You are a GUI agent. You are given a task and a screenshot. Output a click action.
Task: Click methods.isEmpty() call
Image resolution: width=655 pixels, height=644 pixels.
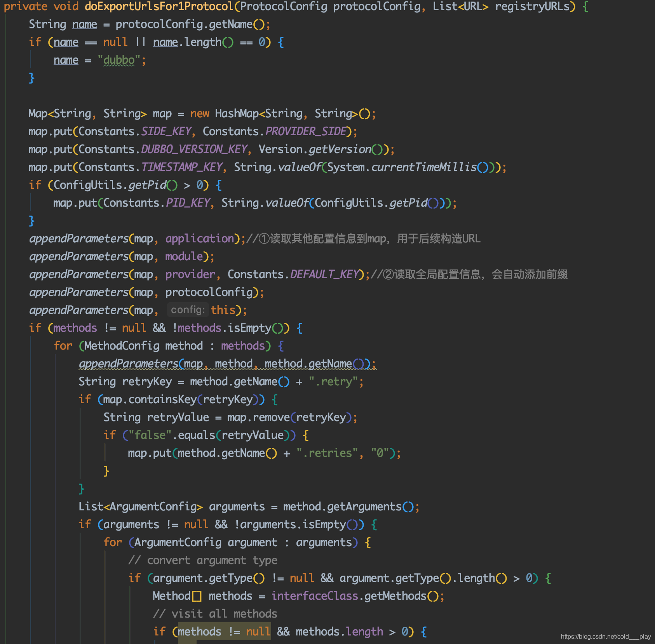[x=231, y=328]
